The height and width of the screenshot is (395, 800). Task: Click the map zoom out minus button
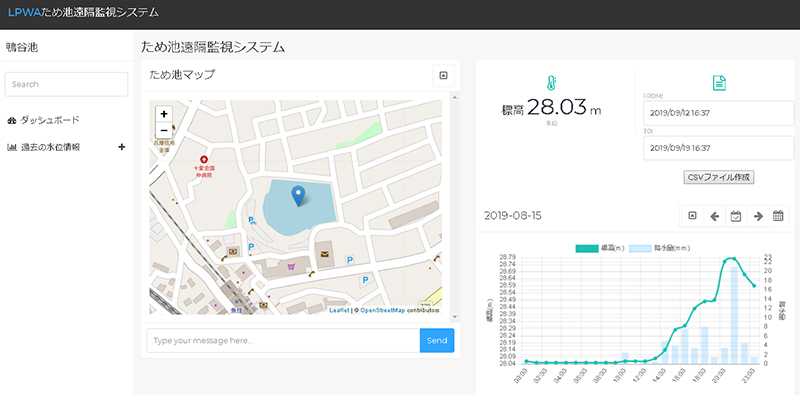[164, 130]
